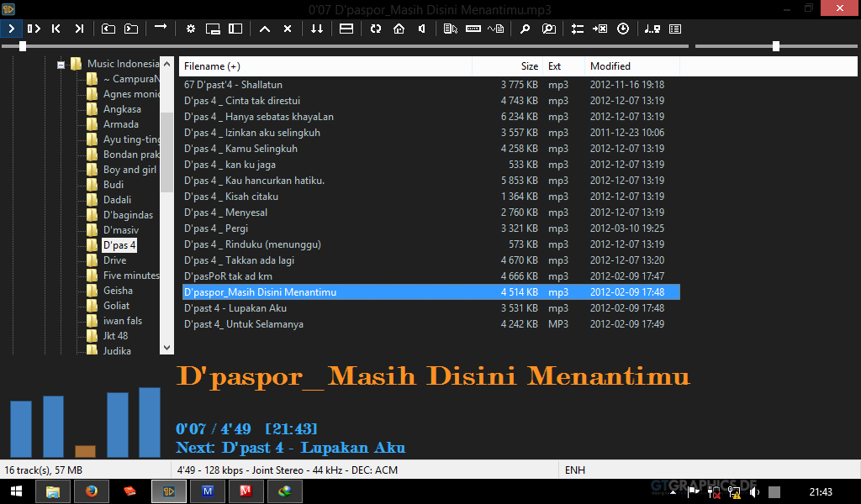The width and height of the screenshot is (861, 504).
Task: Collapse the Music Indonesia folder tree
Action: click(x=61, y=63)
